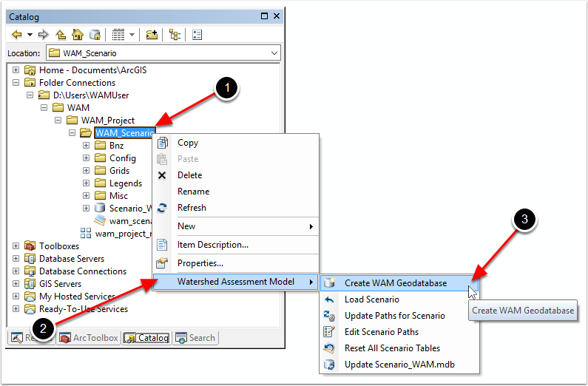The width and height of the screenshot is (588, 386).
Task: Open the Location combo box dropdown
Action: point(274,53)
